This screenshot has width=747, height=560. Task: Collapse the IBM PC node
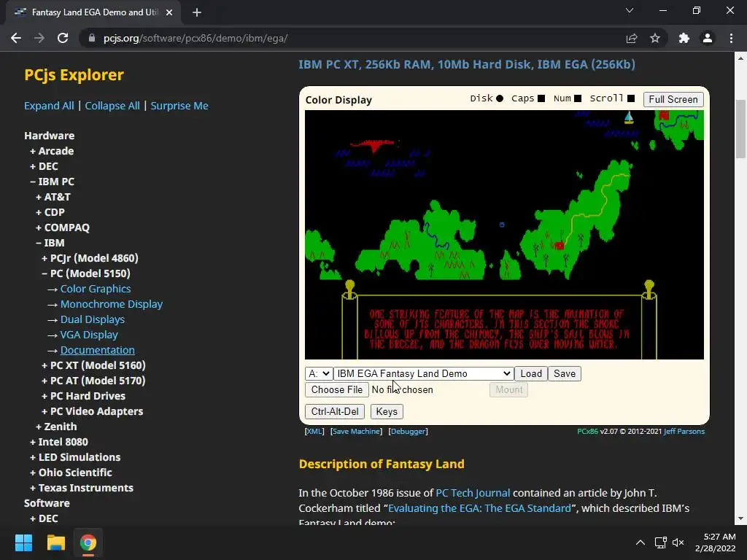pos(52,182)
